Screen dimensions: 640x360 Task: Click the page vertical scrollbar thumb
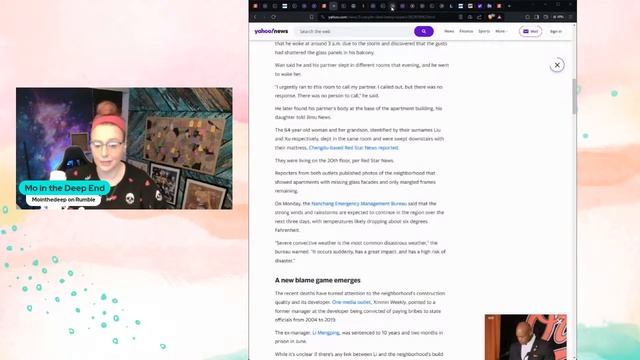[574, 96]
